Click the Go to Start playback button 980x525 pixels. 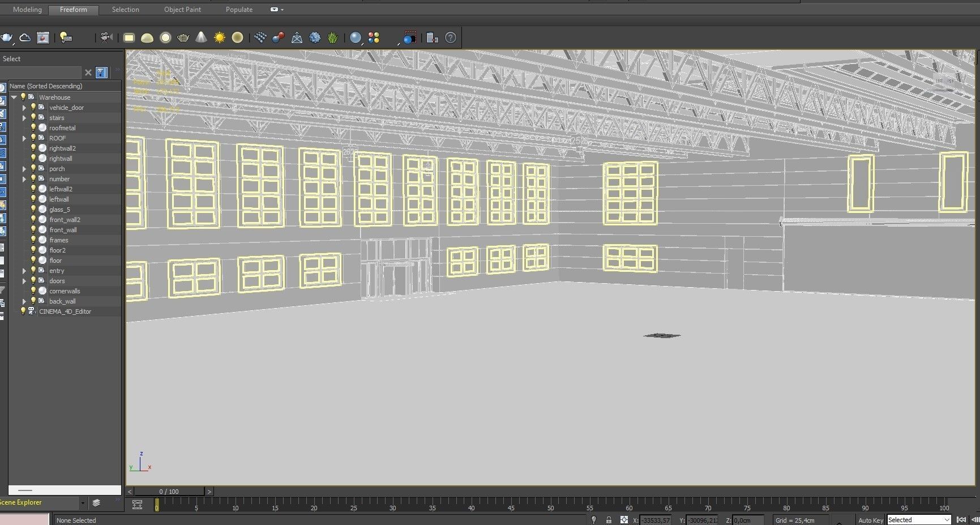pos(961,520)
